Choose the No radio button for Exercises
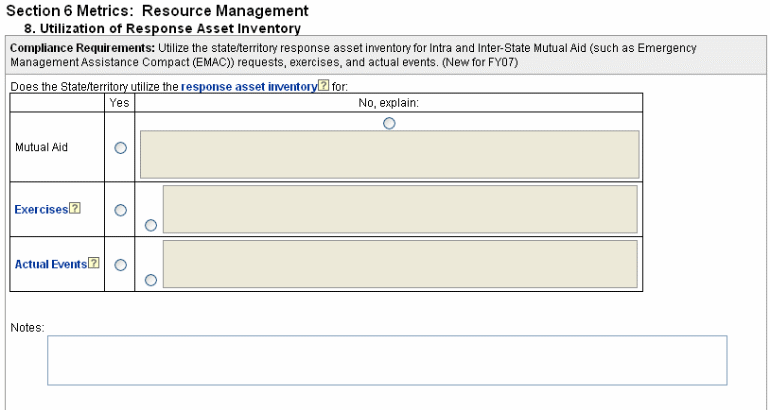 [x=151, y=225]
